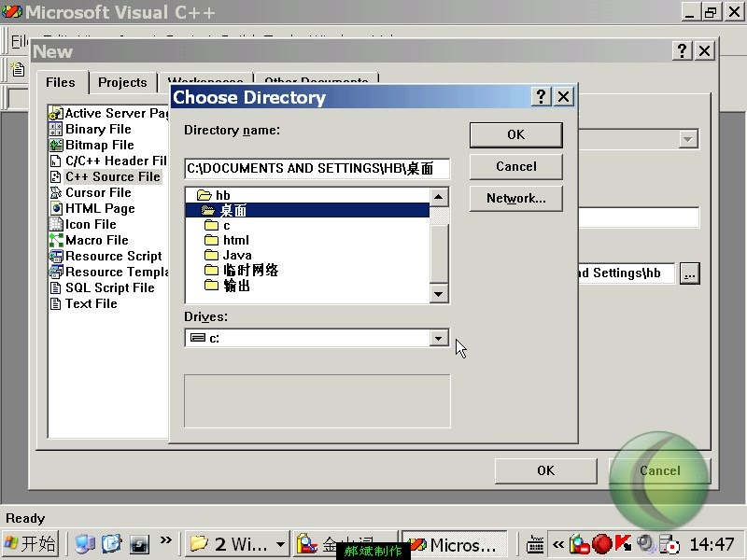
Task: Open the 2 Wi... grouped taskbar dropdown
Action: (281, 544)
